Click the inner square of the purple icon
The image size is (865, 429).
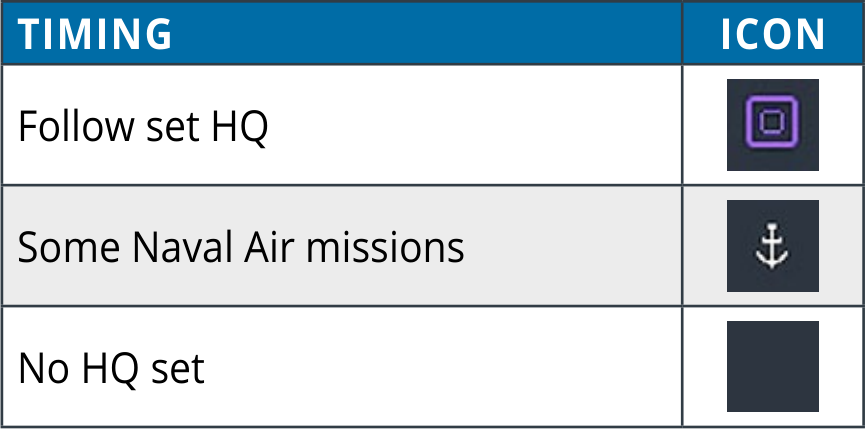pos(772,124)
